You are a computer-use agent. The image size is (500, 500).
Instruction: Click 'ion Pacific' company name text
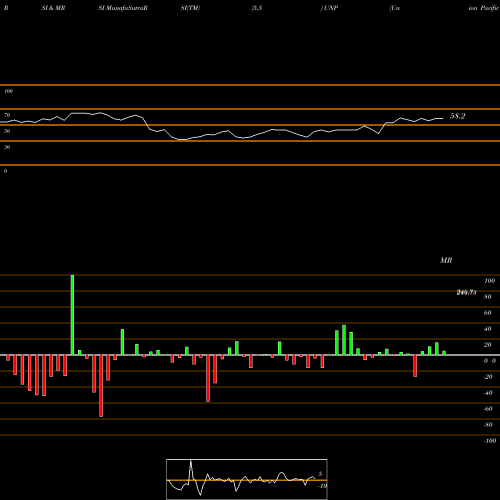coord(484,8)
